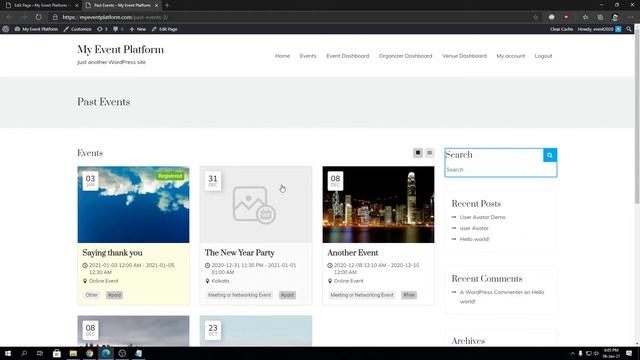Image resolution: width=640 pixels, height=360 pixels.
Task: Open The New Year Party event
Action: click(x=240, y=253)
